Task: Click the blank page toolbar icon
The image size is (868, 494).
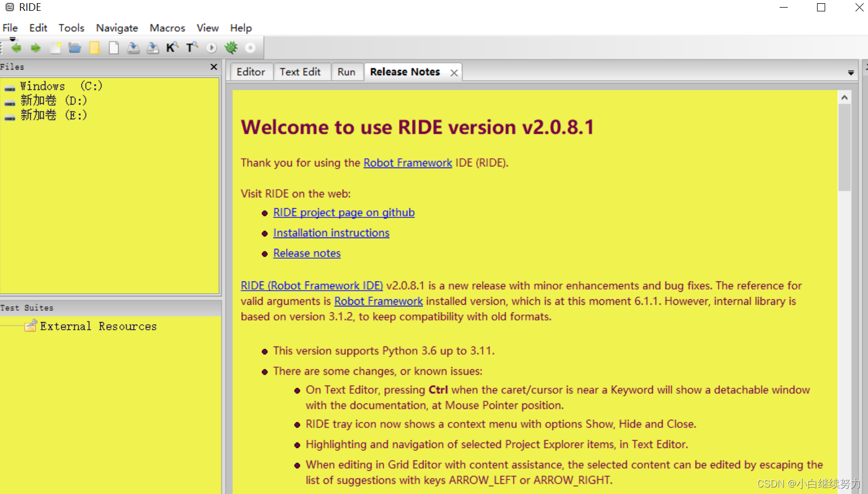Action: 114,48
